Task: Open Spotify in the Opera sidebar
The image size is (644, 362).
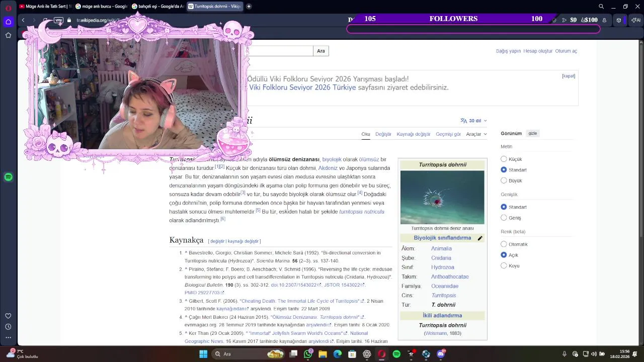Action: coord(8,177)
